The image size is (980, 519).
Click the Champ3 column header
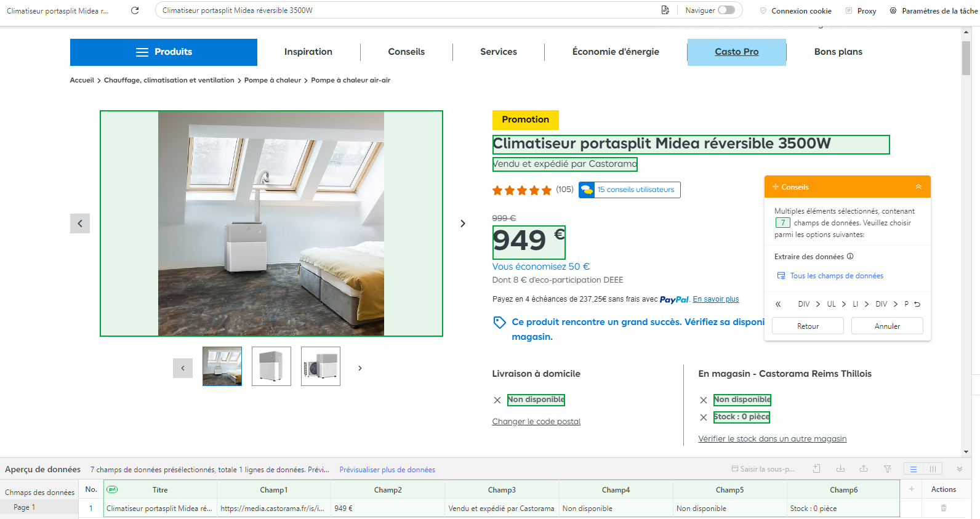tap(502, 490)
